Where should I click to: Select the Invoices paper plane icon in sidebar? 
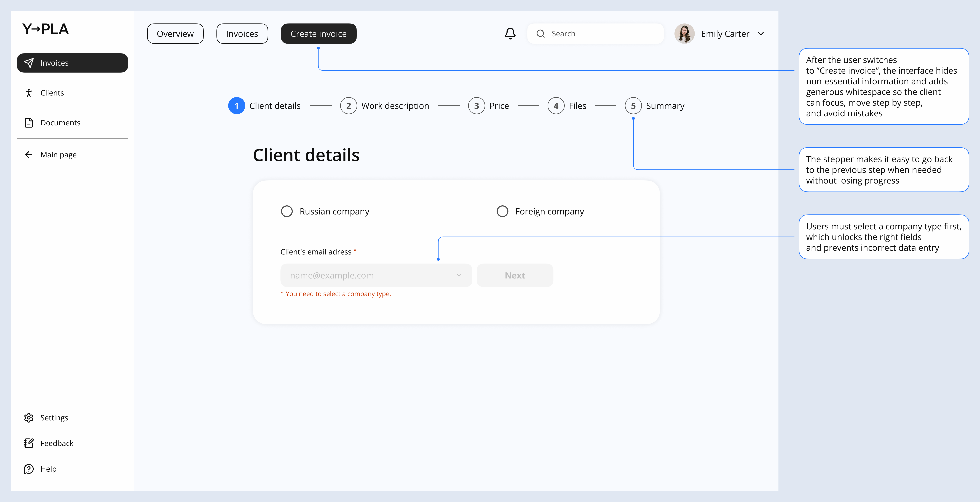pyautogui.click(x=29, y=63)
